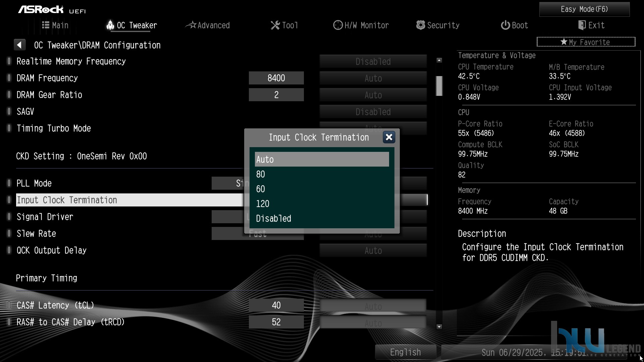Select the QCK Output Delay row

coord(52,250)
